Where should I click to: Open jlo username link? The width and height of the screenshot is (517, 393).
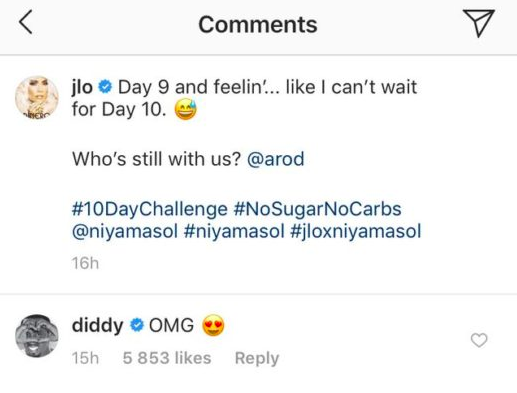pyautogui.click(x=82, y=87)
